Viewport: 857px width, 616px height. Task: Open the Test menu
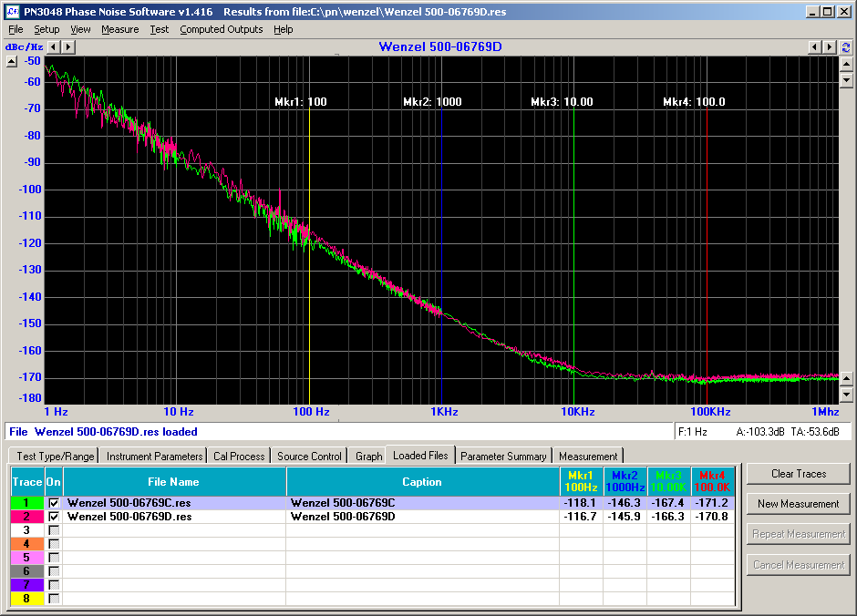pyautogui.click(x=160, y=29)
